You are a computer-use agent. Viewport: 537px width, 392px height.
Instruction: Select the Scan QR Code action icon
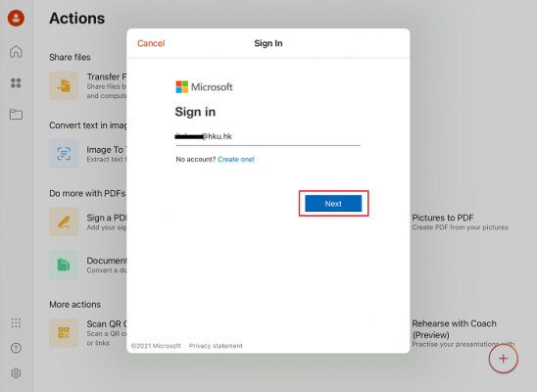(x=64, y=333)
